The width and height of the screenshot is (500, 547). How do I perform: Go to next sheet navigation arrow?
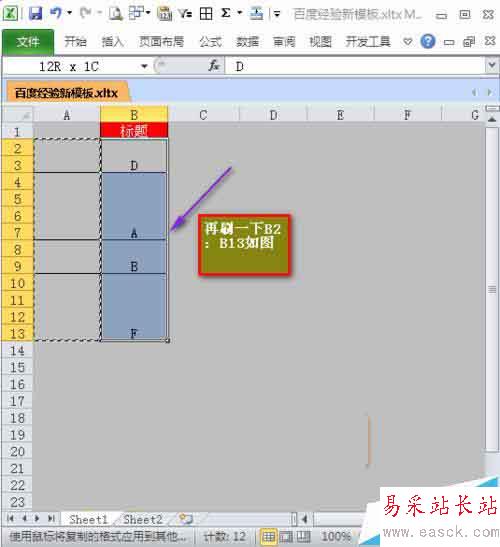click(37, 518)
